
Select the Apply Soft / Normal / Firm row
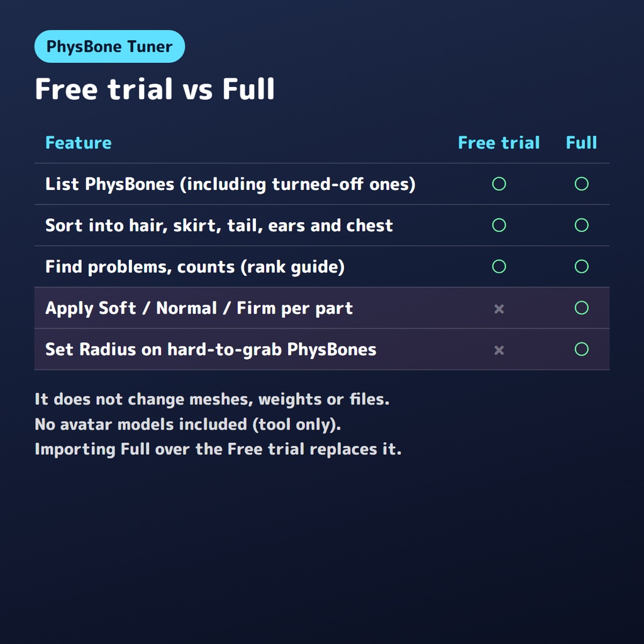coord(322,308)
